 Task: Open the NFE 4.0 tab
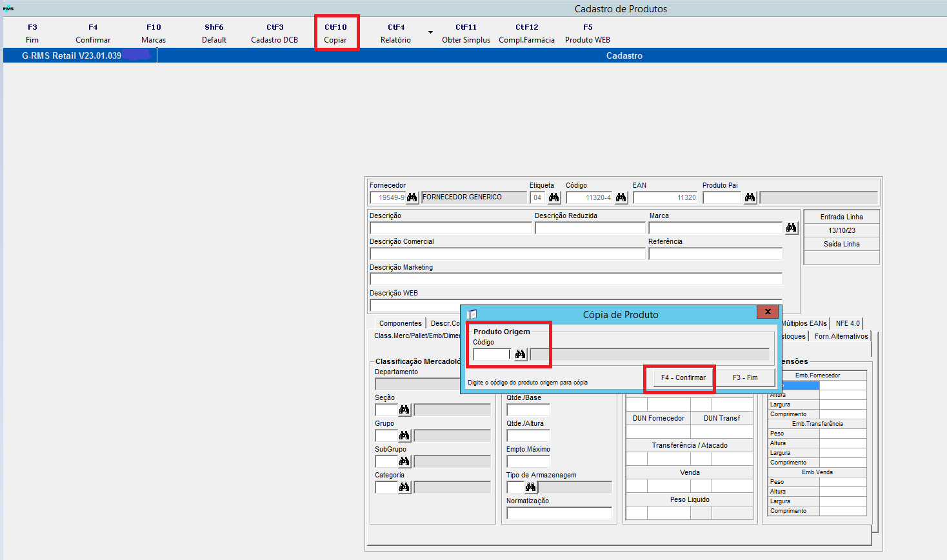click(x=847, y=323)
